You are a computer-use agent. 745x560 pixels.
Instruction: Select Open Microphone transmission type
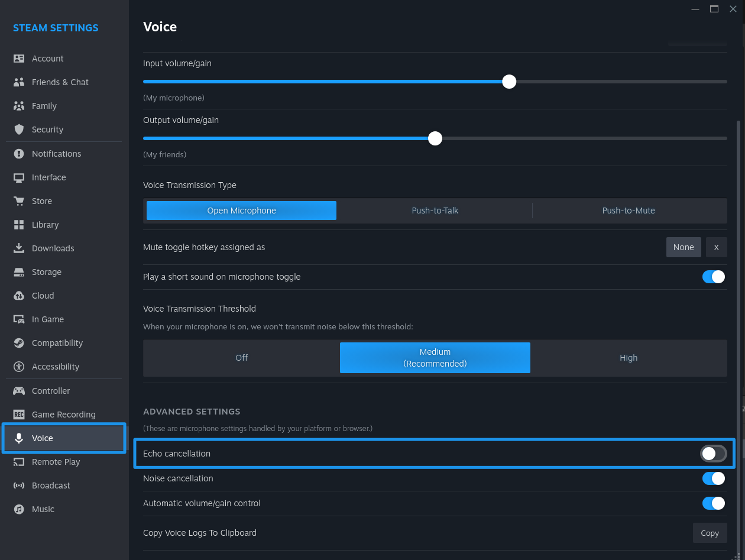[x=241, y=211]
